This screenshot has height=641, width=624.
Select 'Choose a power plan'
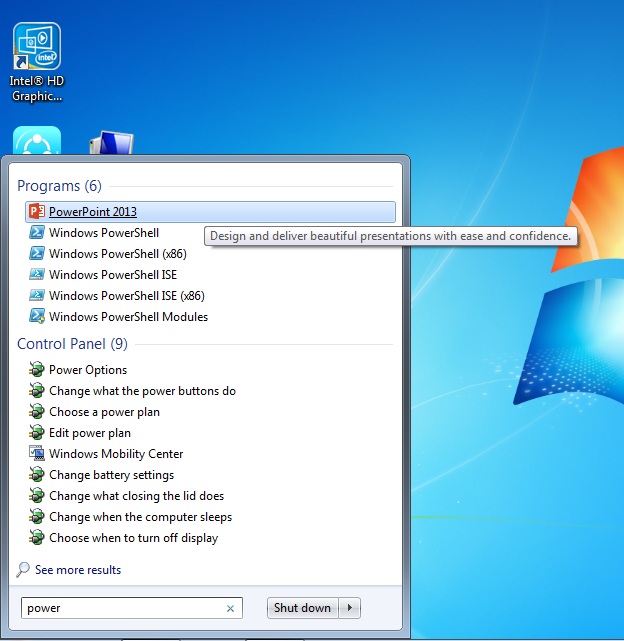[x=104, y=412]
